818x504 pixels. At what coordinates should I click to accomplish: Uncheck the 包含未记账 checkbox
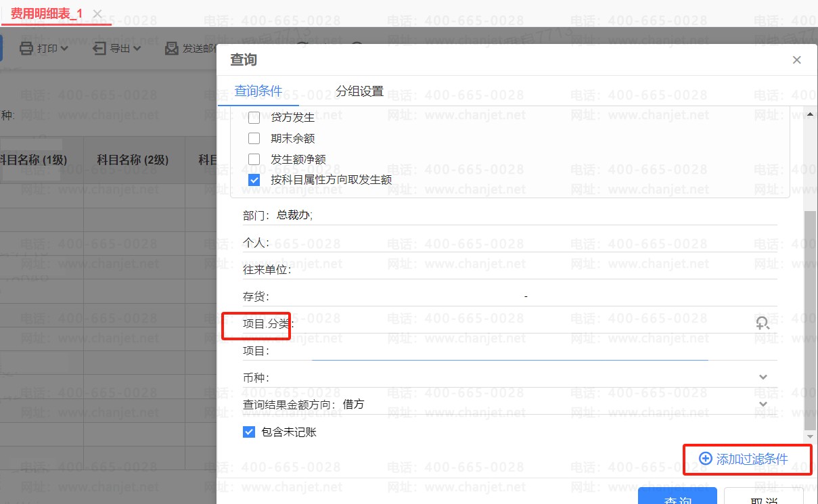coord(249,432)
